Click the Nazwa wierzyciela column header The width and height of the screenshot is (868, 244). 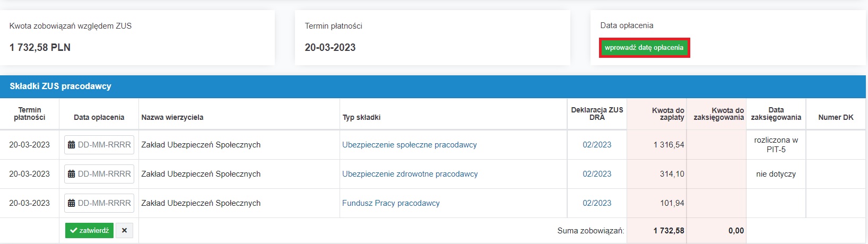click(x=172, y=117)
